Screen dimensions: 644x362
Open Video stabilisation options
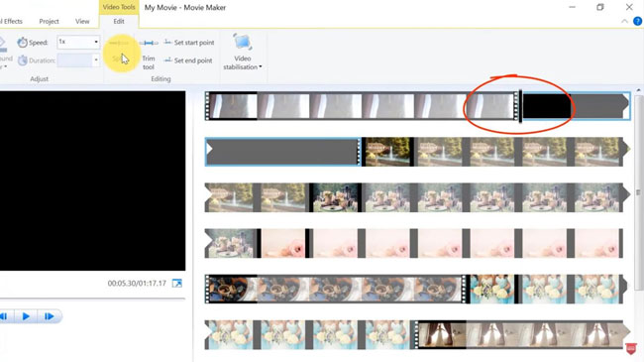point(243,62)
